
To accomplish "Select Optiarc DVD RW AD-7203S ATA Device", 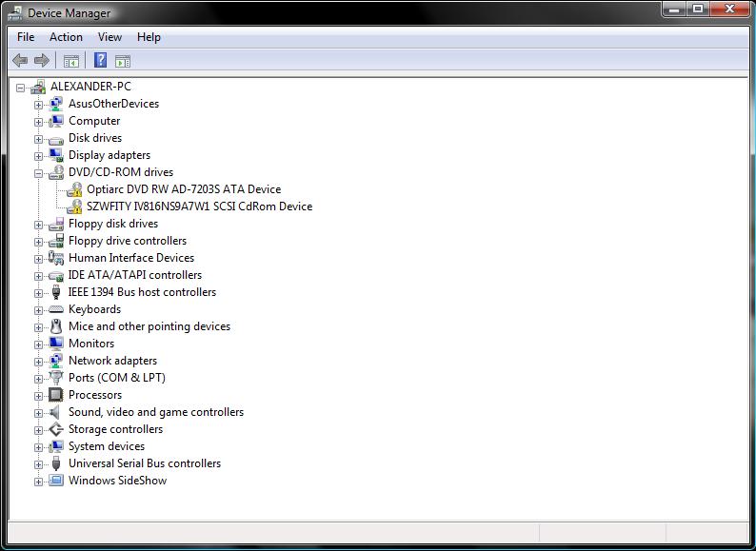I will point(184,189).
